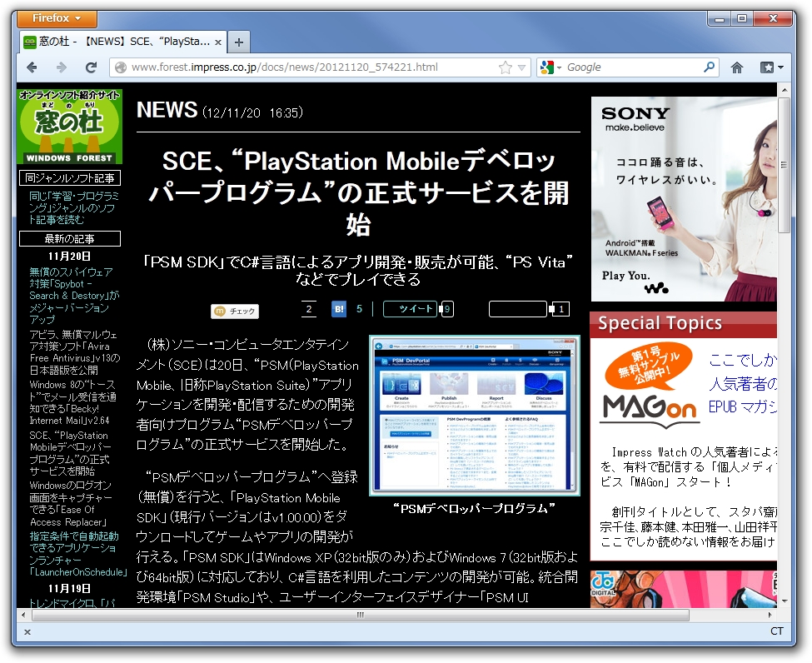The height and width of the screenshot is (663, 812).
Task: Open a new tab with plus button
Action: [x=239, y=42]
